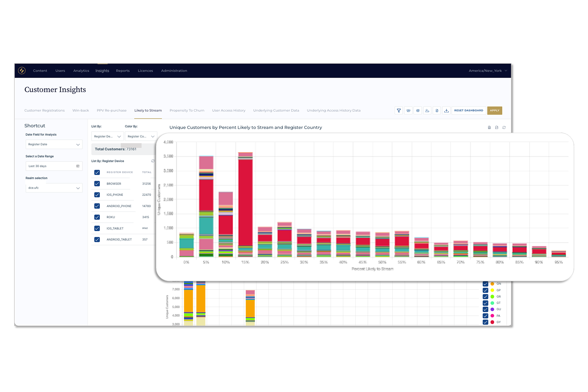Open the Reports menu item
The width and height of the screenshot is (588, 392).
123,71
